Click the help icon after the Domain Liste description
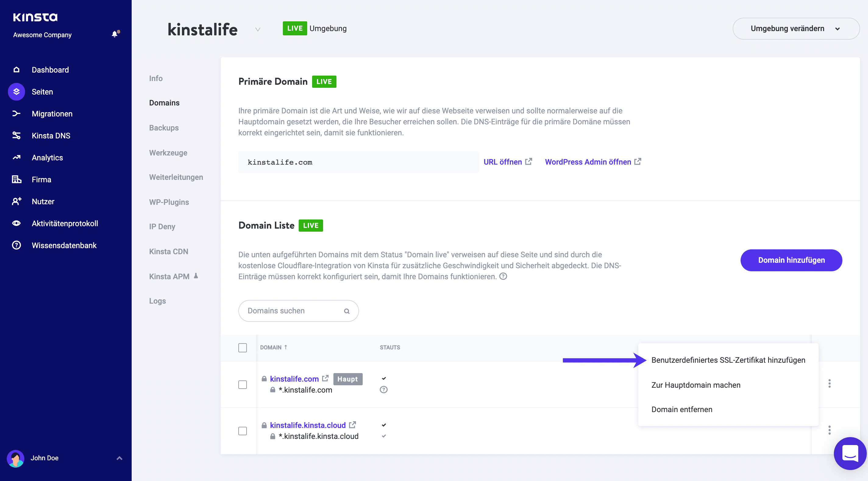This screenshot has height=481, width=868. [503, 276]
